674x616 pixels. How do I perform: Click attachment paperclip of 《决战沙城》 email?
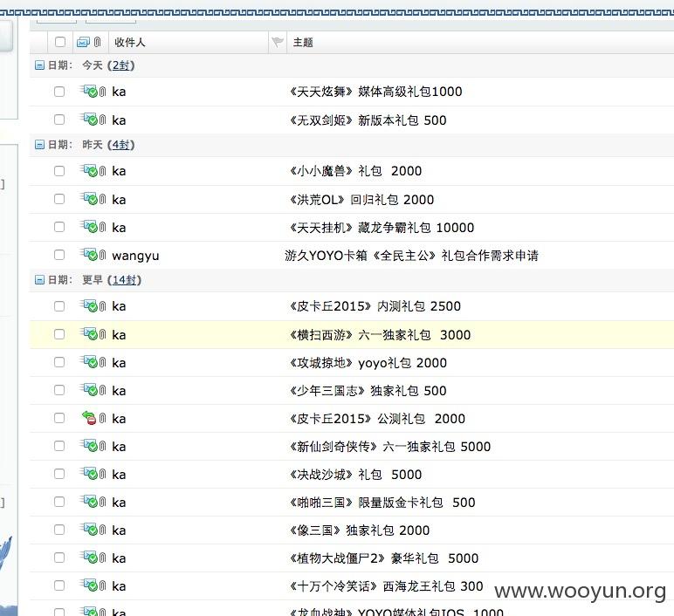point(102,474)
